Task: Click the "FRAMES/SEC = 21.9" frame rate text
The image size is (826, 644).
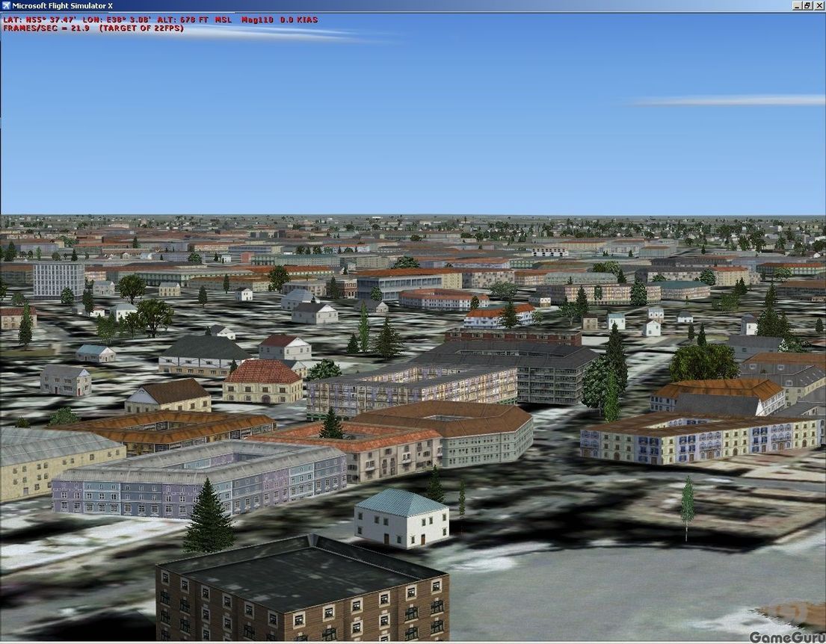Action: tap(46, 28)
